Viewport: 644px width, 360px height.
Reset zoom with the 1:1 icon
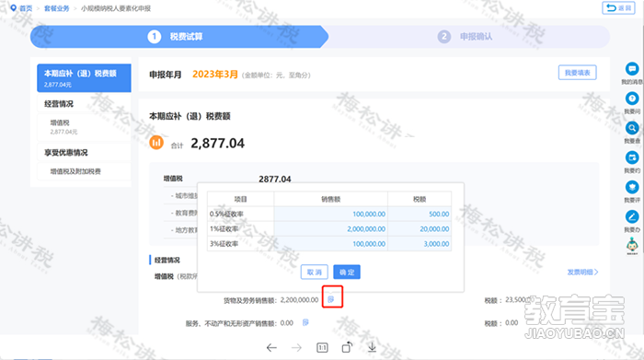point(322,348)
